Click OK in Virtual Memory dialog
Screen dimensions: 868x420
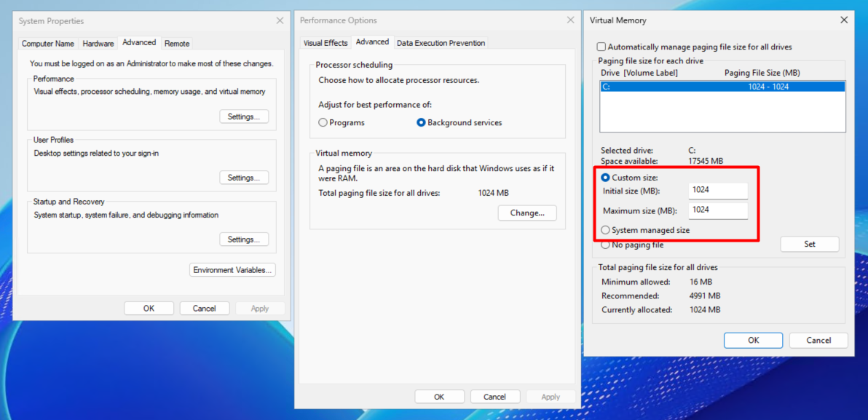[x=753, y=341]
